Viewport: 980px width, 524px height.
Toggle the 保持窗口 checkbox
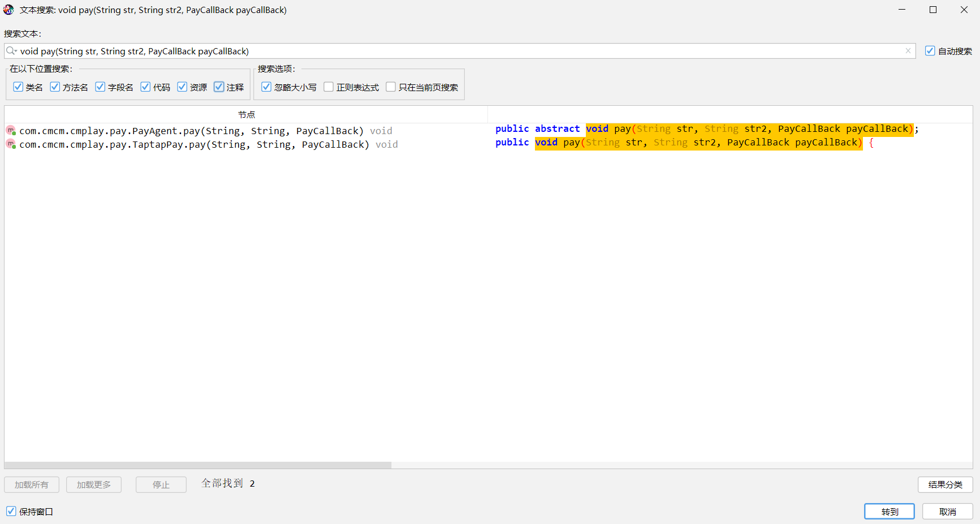click(x=11, y=512)
